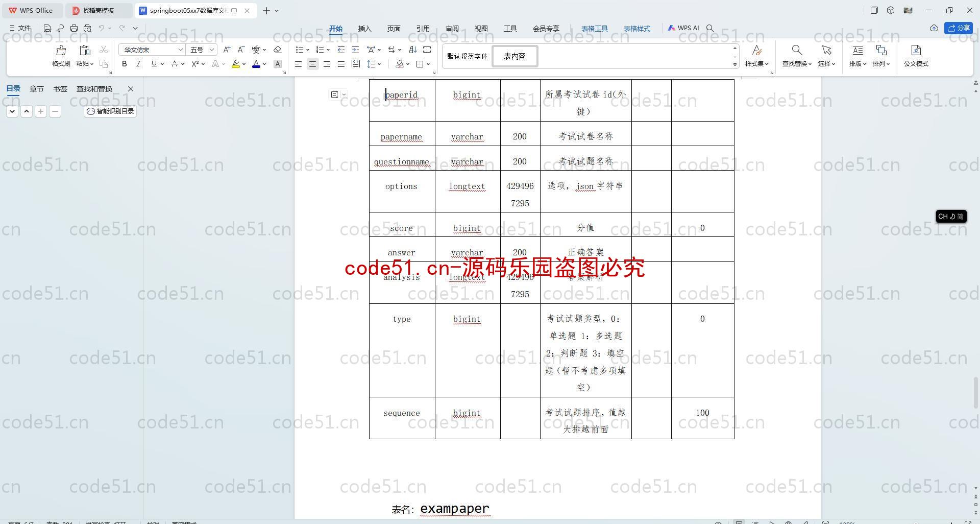Open the Insert (插入) ribbon tab
The image size is (980, 524).
tap(364, 29)
